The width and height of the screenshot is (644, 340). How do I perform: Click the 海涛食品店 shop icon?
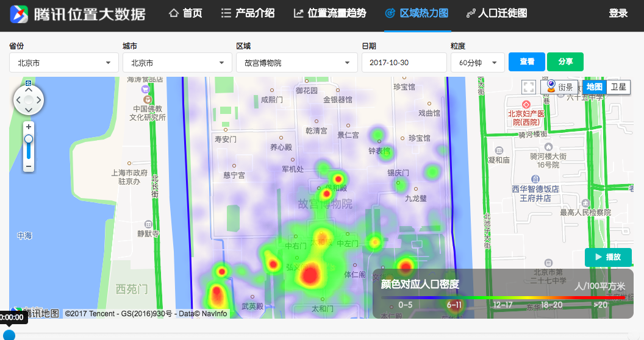point(145,89)
